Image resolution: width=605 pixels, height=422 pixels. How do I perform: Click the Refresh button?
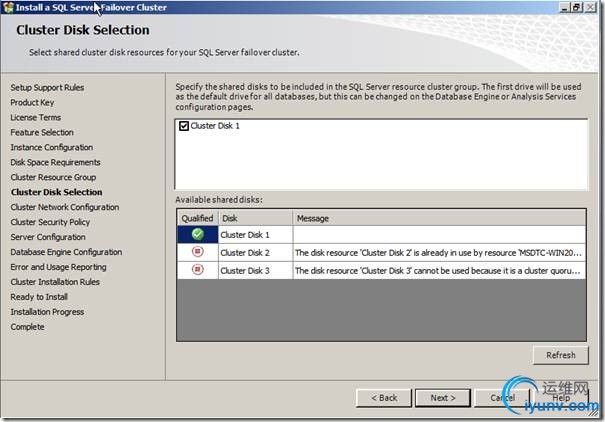click(561, 355)
